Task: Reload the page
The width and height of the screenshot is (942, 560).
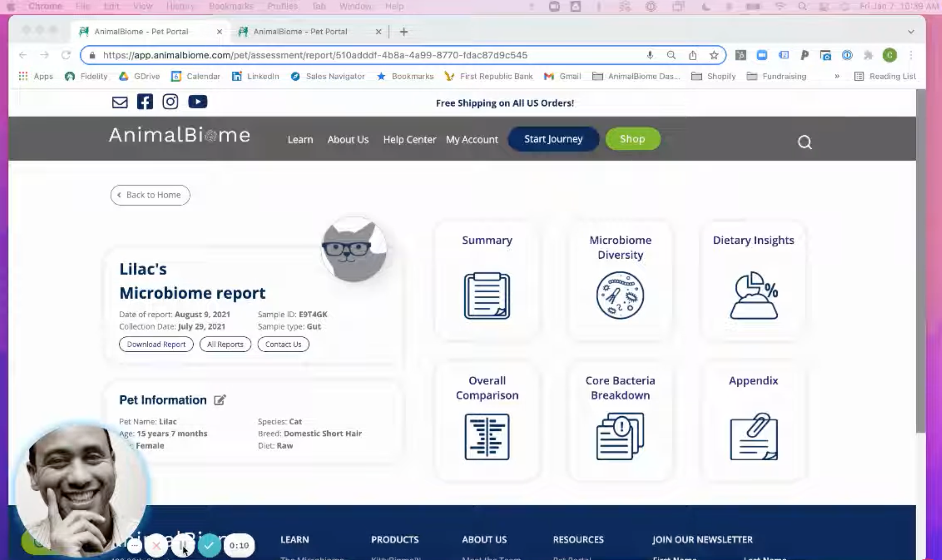Action: click(x=66, y=55)
